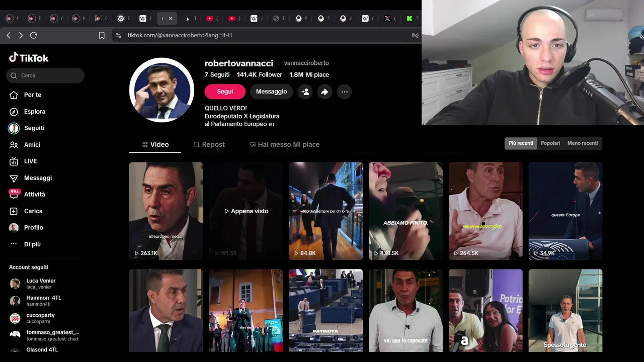Image resolution: width=644 pixels, height=362 pixels.
Task: Click 1.8M Mi piace count
Action: point(309,74)
